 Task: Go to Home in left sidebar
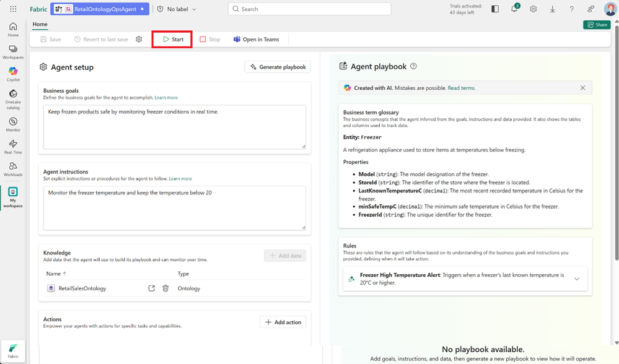pyautogui.click(x=13, y=30)
